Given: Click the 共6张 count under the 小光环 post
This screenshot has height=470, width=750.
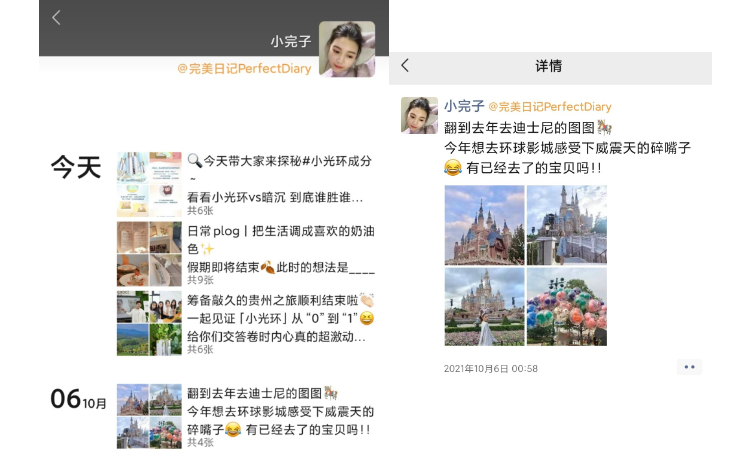Looking at the screenshot, I should pos(200,210).
